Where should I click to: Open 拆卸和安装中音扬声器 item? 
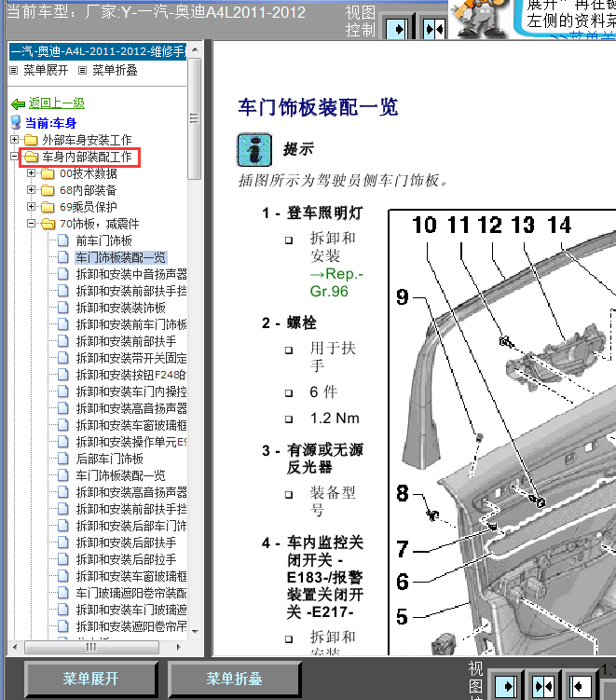(131, 274)
